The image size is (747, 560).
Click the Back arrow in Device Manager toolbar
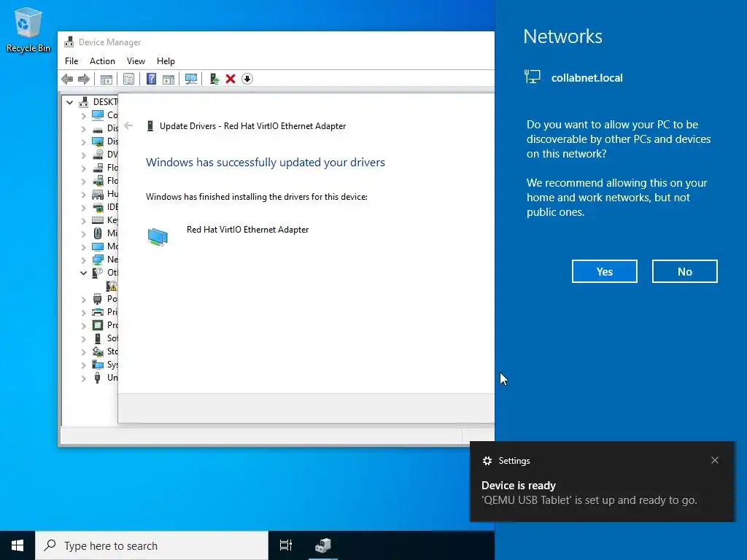tap(67, 79)
